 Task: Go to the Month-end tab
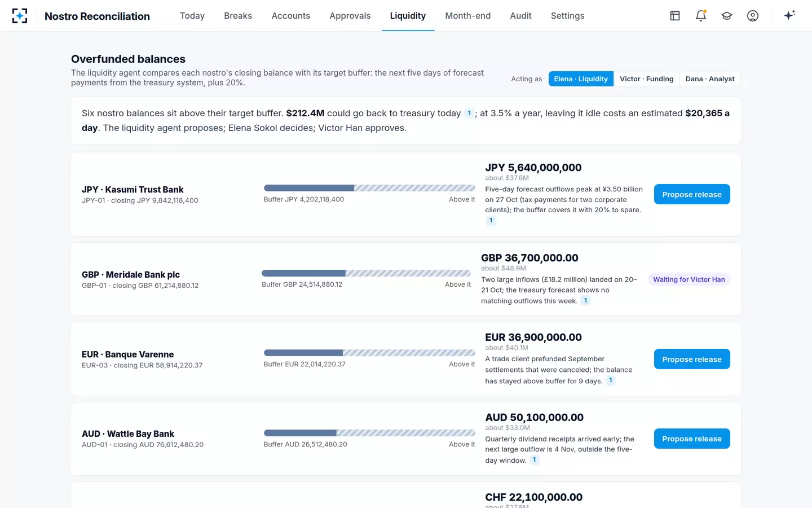[468, 16]
